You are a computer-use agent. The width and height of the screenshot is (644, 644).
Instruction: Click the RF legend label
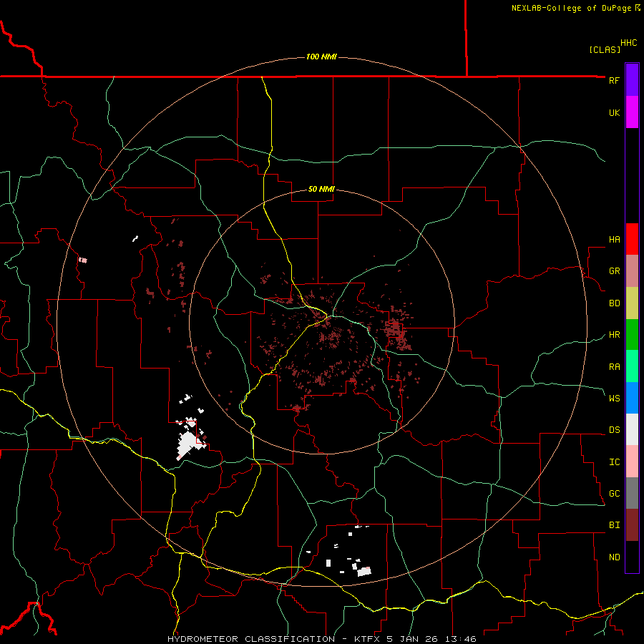pos(614,80)
